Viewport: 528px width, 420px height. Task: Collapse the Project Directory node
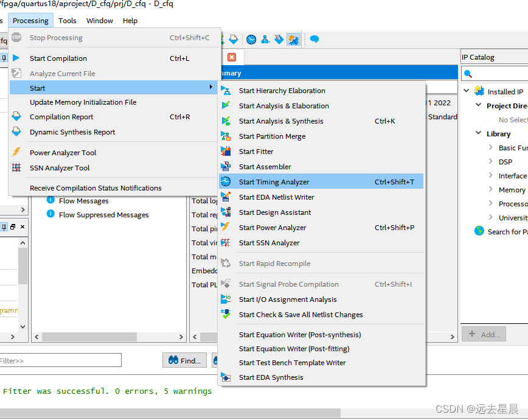(478, 105)
